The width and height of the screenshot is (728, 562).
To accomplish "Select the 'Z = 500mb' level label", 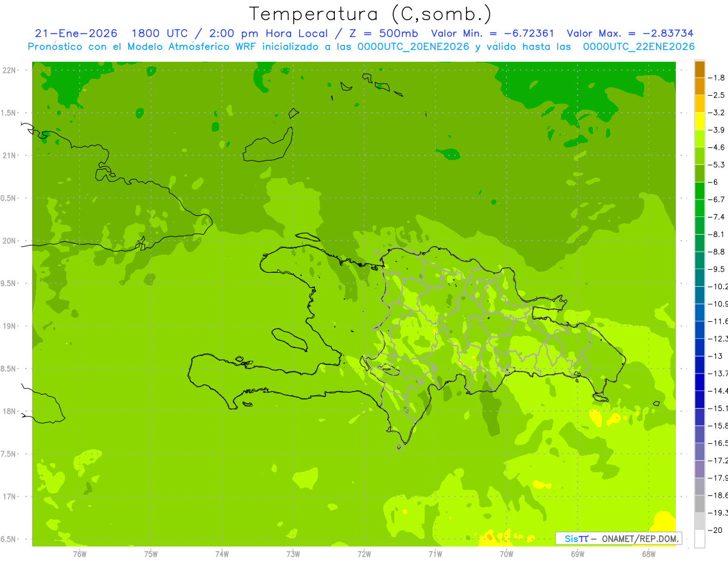I will 382,33.
